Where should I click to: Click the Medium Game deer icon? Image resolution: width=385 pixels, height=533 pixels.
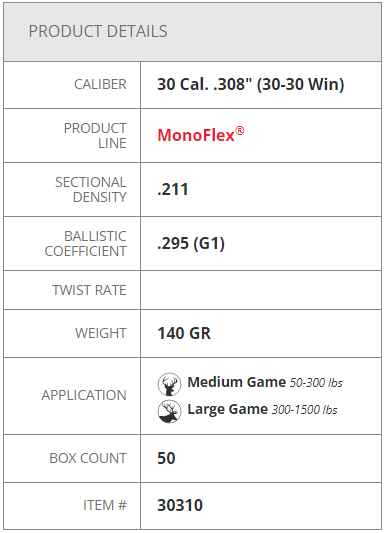[169, 384]
